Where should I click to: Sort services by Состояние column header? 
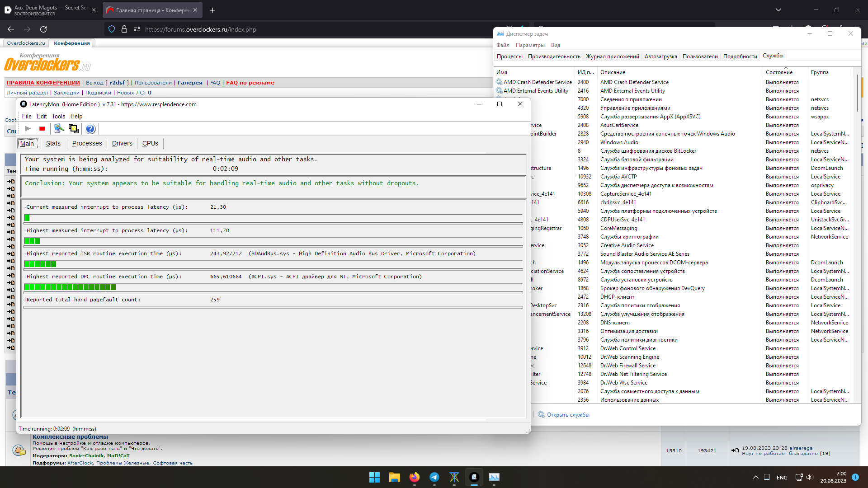pyautogui.click(x=779, y=72)
